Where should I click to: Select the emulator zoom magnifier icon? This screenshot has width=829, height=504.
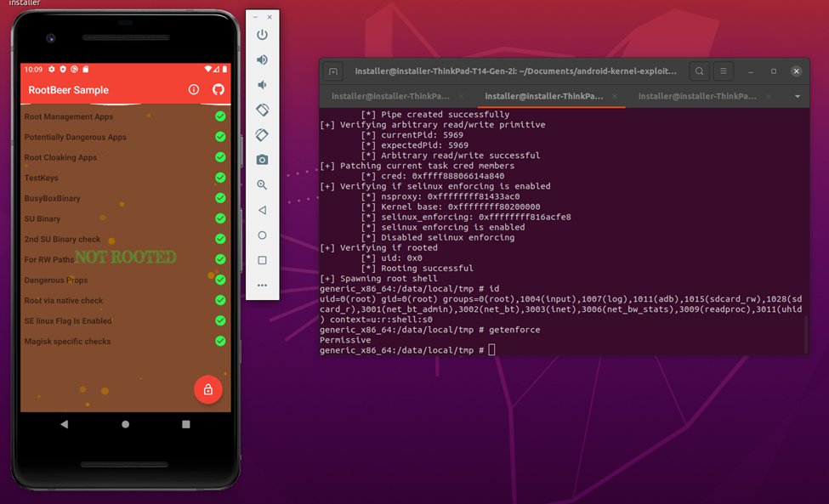tap(262, 185)
